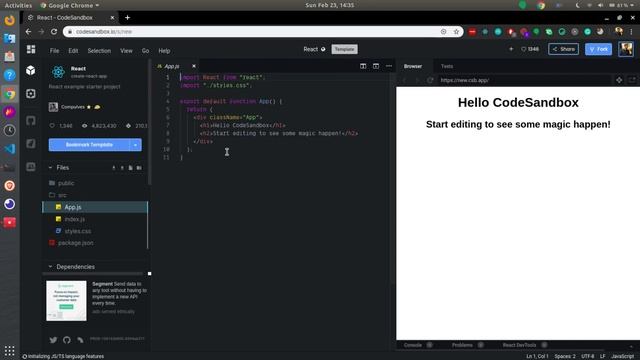Screen dimensions: 640x360
Task: Click the Twitter icon at sidebar bottom
Action: (53, 340)
